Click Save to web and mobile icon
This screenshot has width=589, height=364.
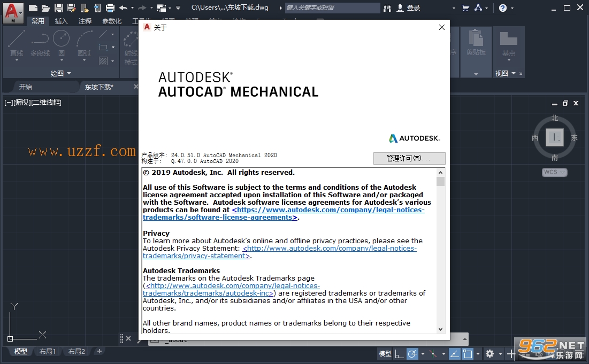coord(97,7)
